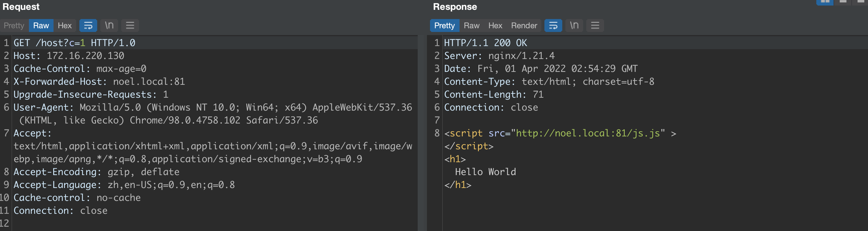Click the Content-Type header in Response
868x231 pixels.
click(x=549, y=81)
